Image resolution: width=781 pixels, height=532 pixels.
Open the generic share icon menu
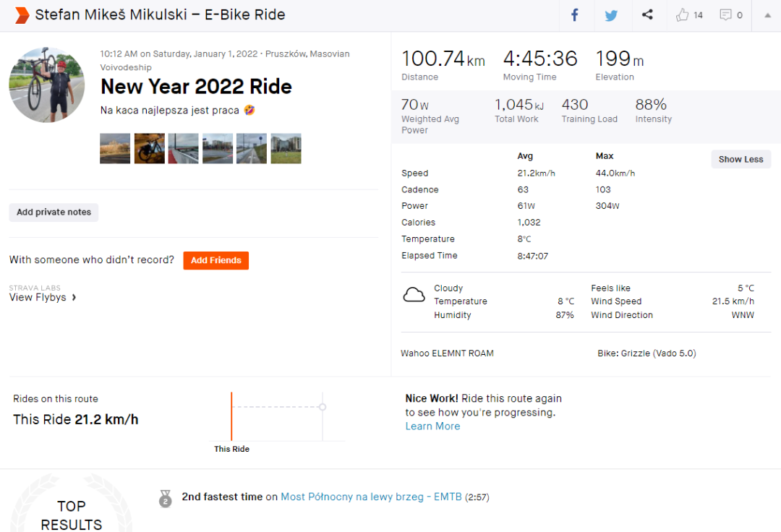pyautogui.click(x=647, y=15)
